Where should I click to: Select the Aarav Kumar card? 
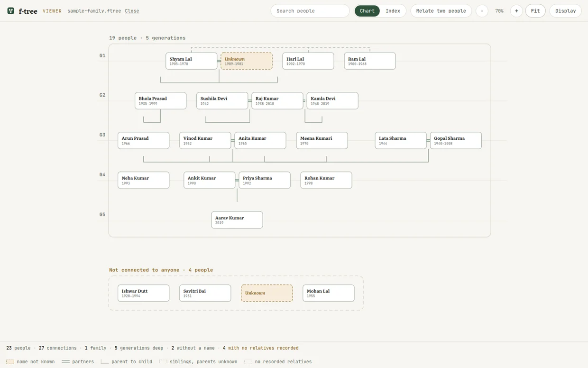tap(237, 220)
